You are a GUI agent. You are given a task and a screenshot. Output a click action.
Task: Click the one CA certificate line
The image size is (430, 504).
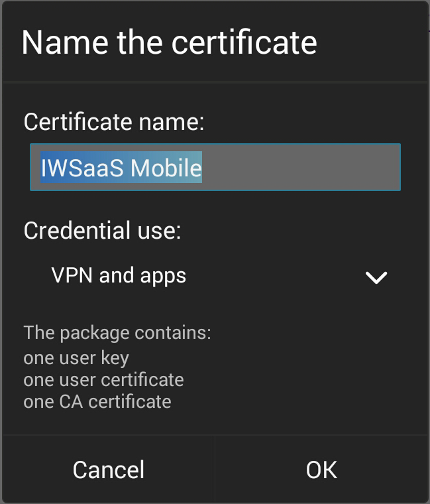[x=97, y=401]
